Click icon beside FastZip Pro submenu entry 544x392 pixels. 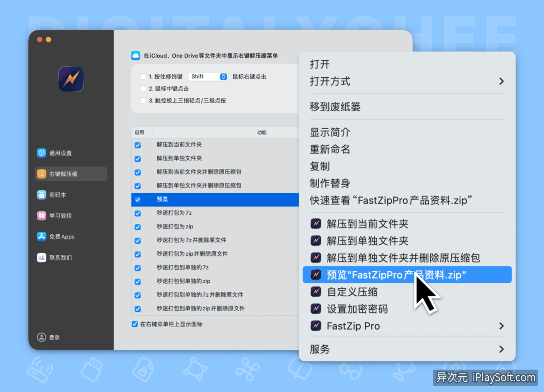tap(316, 326)
